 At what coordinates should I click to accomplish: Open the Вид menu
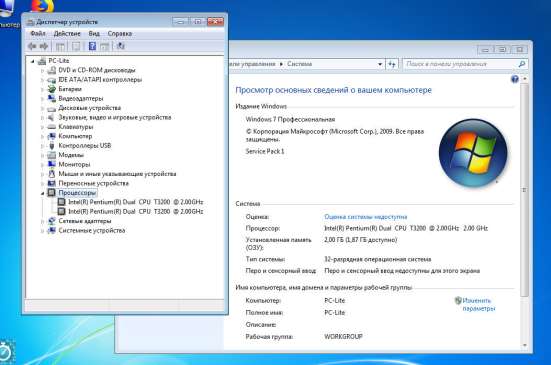coord(94,34)
